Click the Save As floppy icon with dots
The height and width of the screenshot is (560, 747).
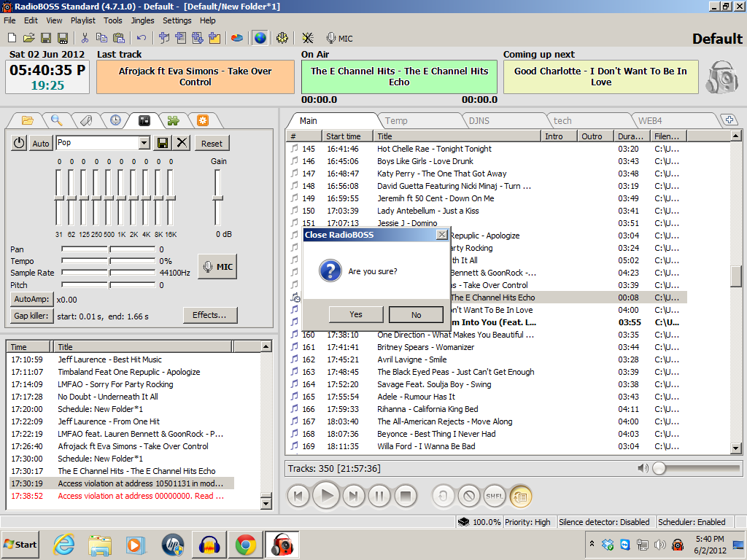point(63,38)
